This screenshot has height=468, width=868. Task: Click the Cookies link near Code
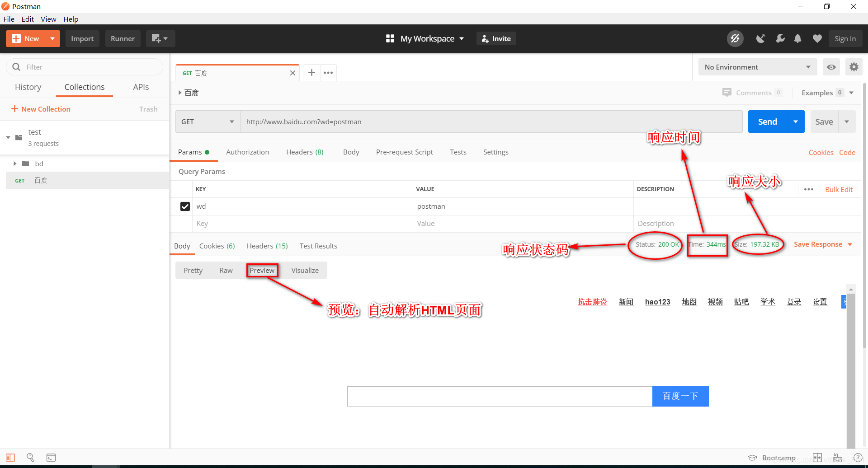pos(821,153)
